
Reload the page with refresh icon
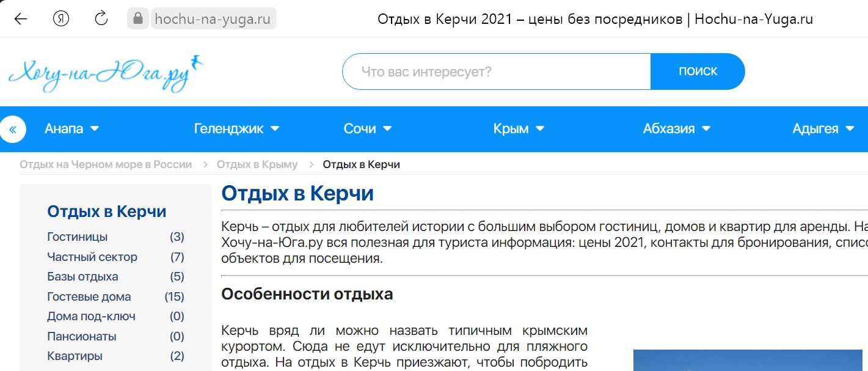tap(101, 18)
